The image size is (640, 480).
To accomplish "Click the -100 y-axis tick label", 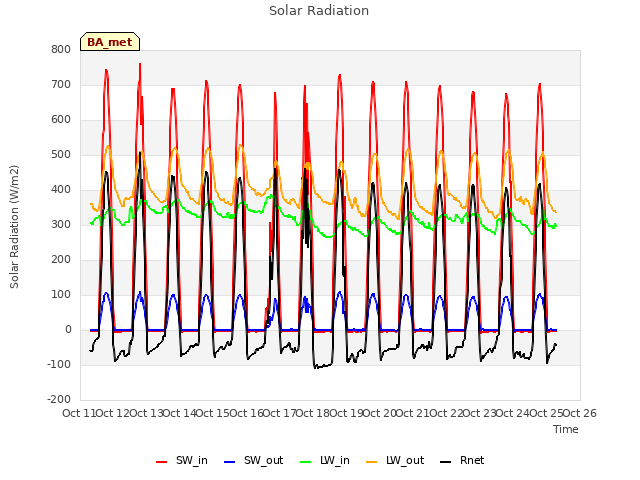I will [59, 364].
